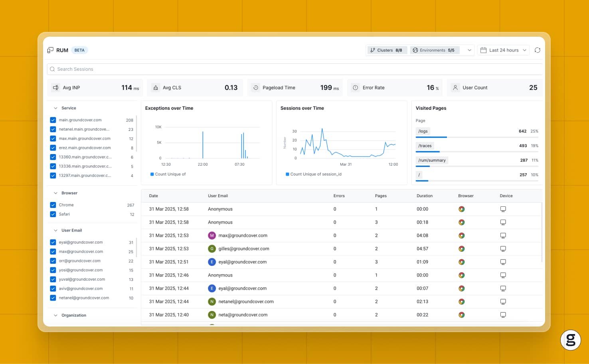This screenshot has width=589, height=364.
Task: Click the groundcover logo badge in corner
Action: pos(571,340)
